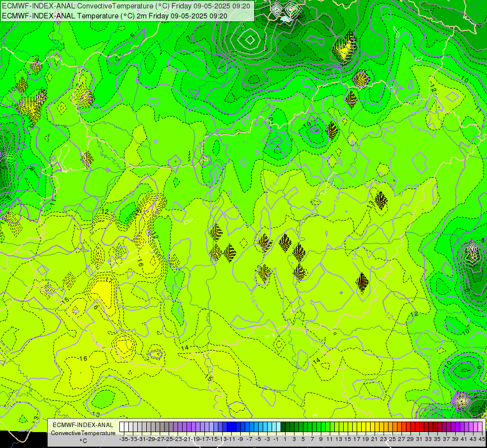Click legend value negative 3
Viewport: 487px width, 448px height.
(268, 439)
